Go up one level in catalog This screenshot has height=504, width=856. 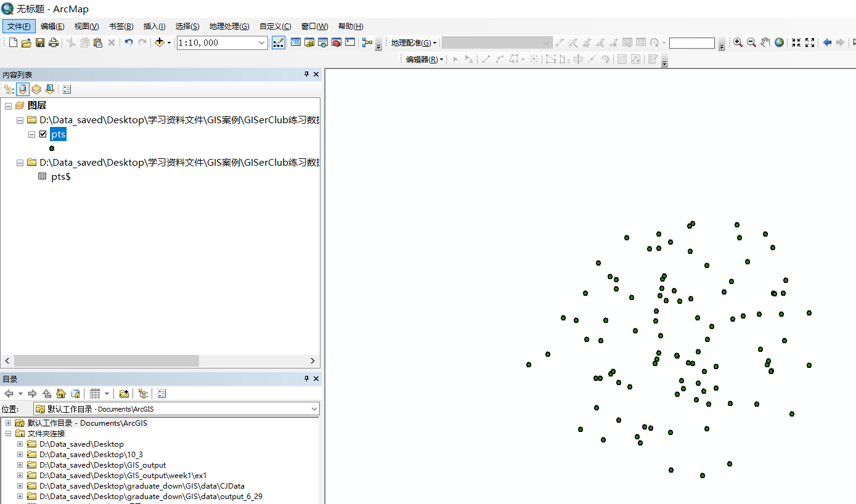click(x=47, y=394)
